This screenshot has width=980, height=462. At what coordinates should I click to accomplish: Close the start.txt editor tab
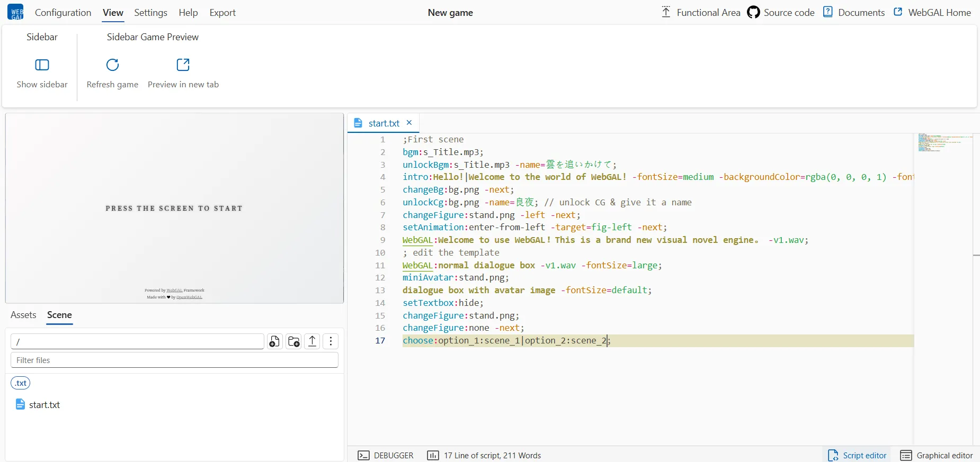pyautogui.click(x=409, y=123)
